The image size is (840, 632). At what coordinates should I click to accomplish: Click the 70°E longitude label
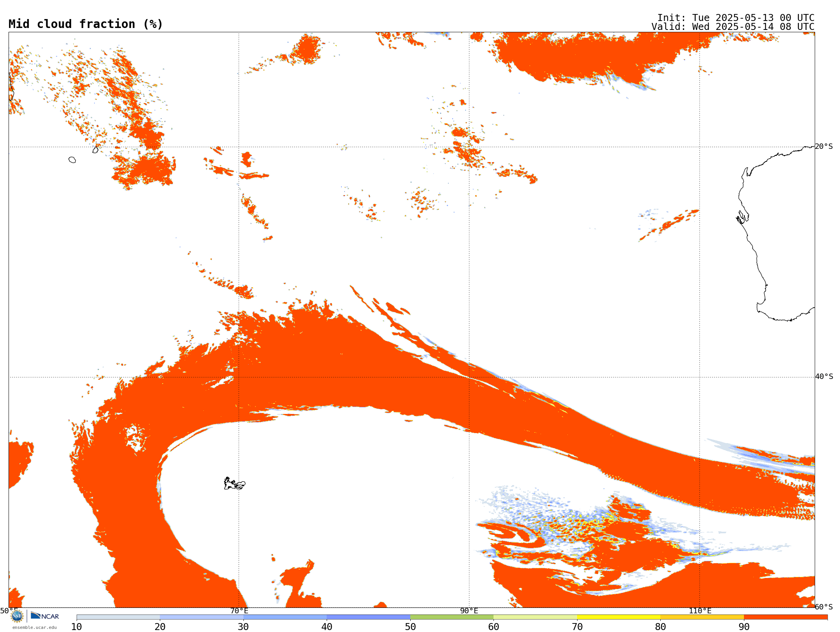pyautogui.click(x=239, y=611)
